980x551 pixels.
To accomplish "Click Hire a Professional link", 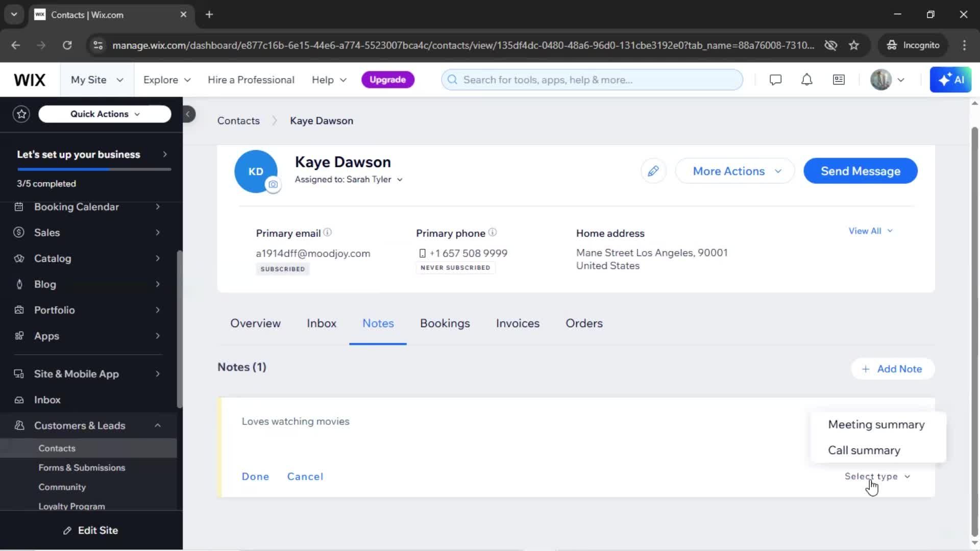I will [x=251, y=80].
